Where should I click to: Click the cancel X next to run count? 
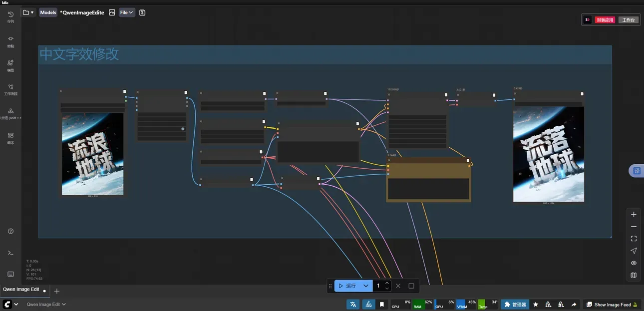pos(398,286)
